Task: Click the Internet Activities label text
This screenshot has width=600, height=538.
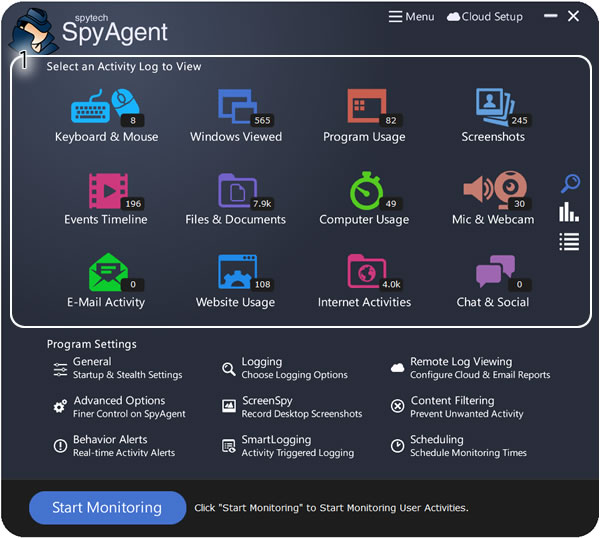Action: coord(364,302)
